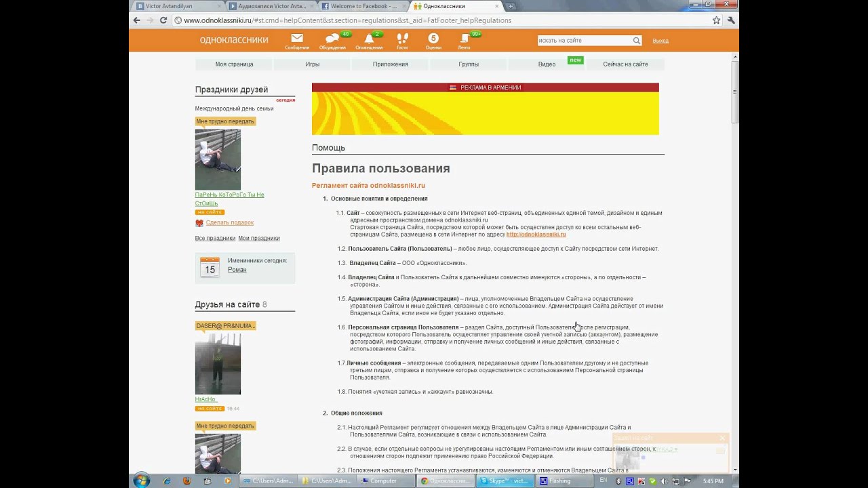Close the Одноклассники browser tab
The height and width of the screenshot is (488, 868).
coord(496,6)
